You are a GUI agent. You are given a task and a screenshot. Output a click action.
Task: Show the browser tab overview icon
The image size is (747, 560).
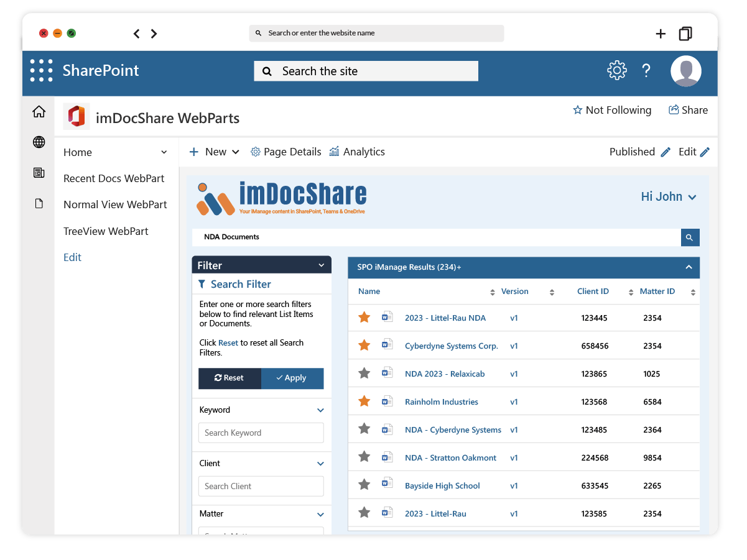[x=685, y=34]
